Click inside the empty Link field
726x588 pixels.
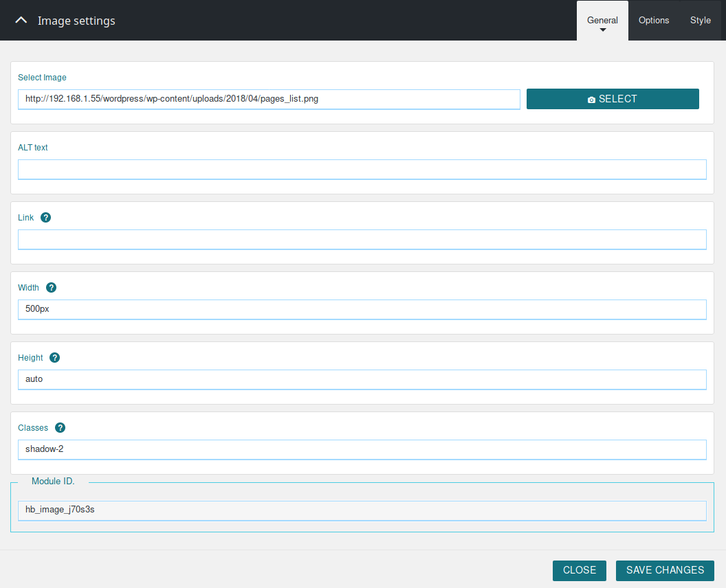pyautogui.click(x=362, y=239)
